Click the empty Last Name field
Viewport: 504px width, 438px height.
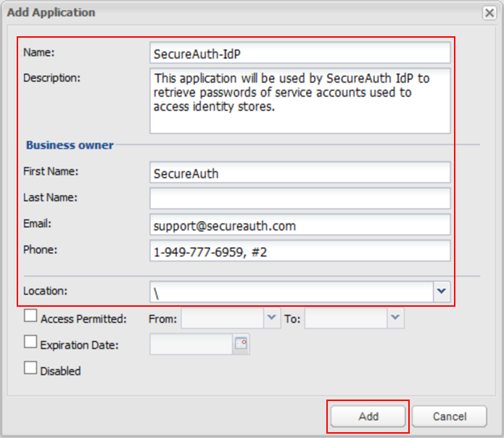299,199
